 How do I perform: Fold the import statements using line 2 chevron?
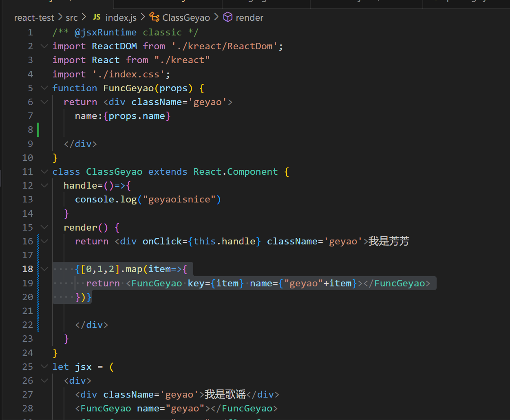pyautogui.click(x=44, y=46)
